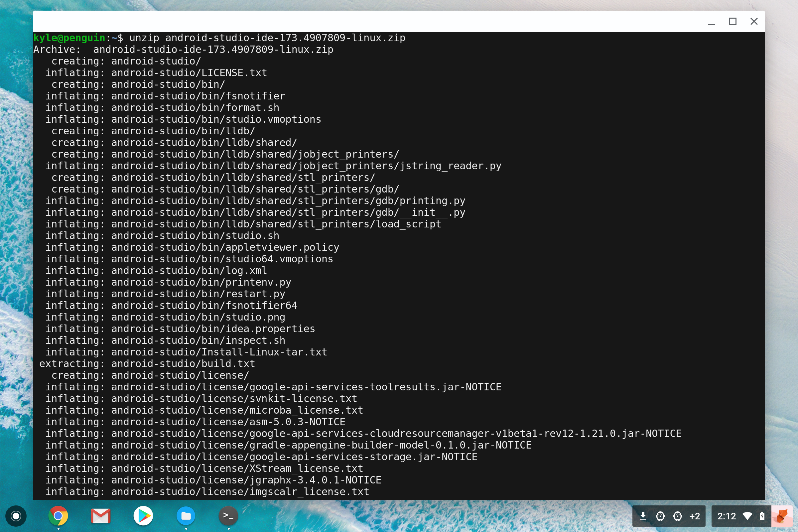The height and width of the screenshot is (532, 798).
Task: Click the bin/restart.py line
Action: tap(166, 294)
